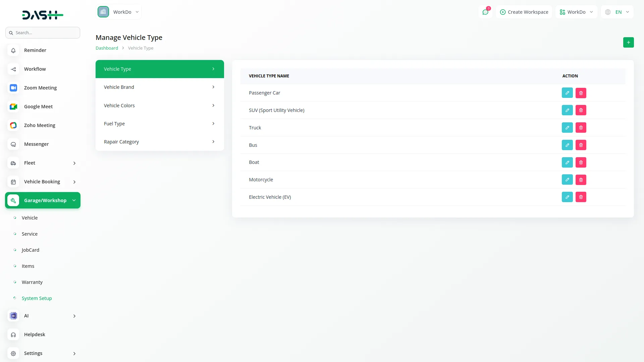644x362 pixels.
Task: Click the green plus add button
Action: [x=628, y=42]
